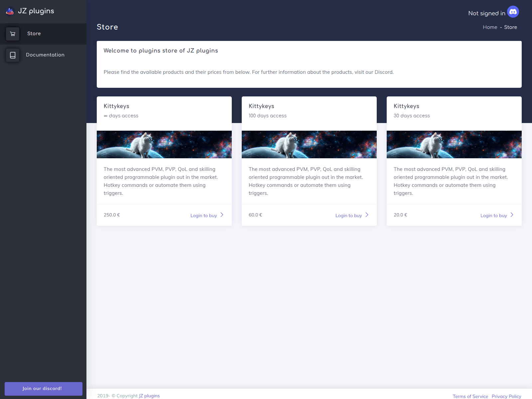Click the chevron arrow on the 20.0 € card
532x399 pixels.
pos(512,215)
